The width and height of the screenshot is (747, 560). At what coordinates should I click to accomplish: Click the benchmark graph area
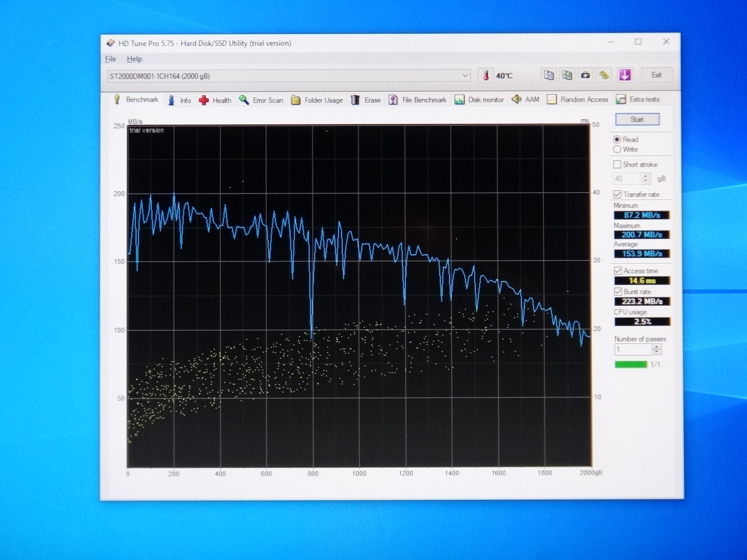point(359,296)
